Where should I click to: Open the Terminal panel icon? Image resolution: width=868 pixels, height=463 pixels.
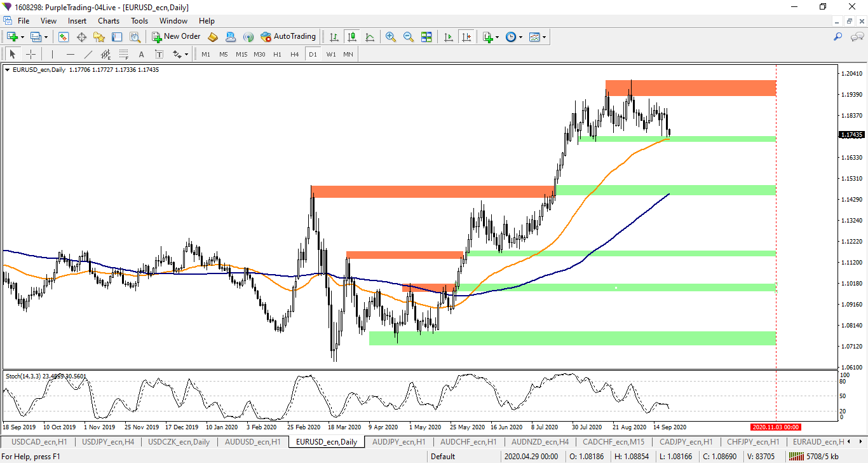117,37
